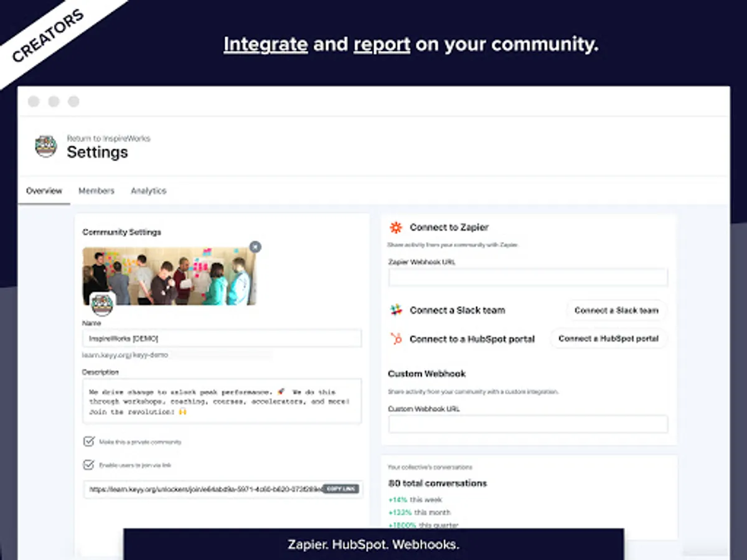Click the Connect a HubSpot portal button

coord(608,338)
